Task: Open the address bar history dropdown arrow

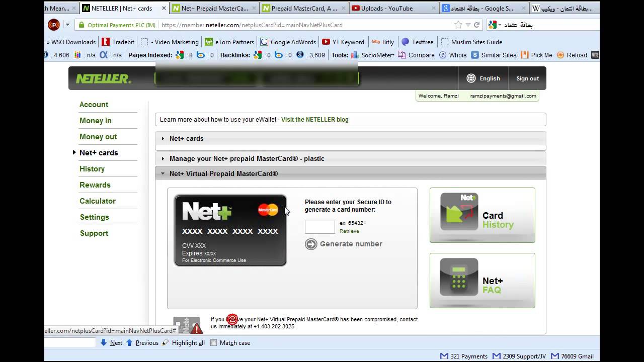Action: point(468,25)
